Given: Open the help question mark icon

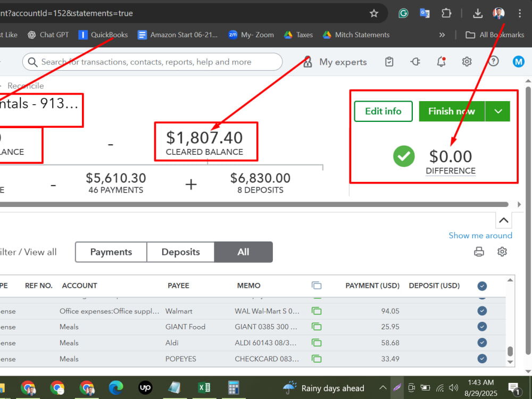Looking at the screenshot, I should click(x=493, y=61).
